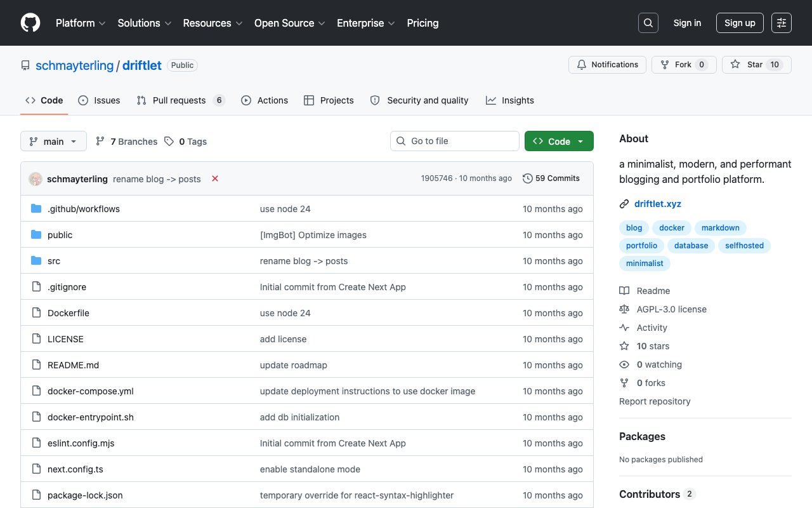The width and height of the screenshot is (812, 508).
Task: Switch to the Actions tab
Action: click(x=265, y=100)
